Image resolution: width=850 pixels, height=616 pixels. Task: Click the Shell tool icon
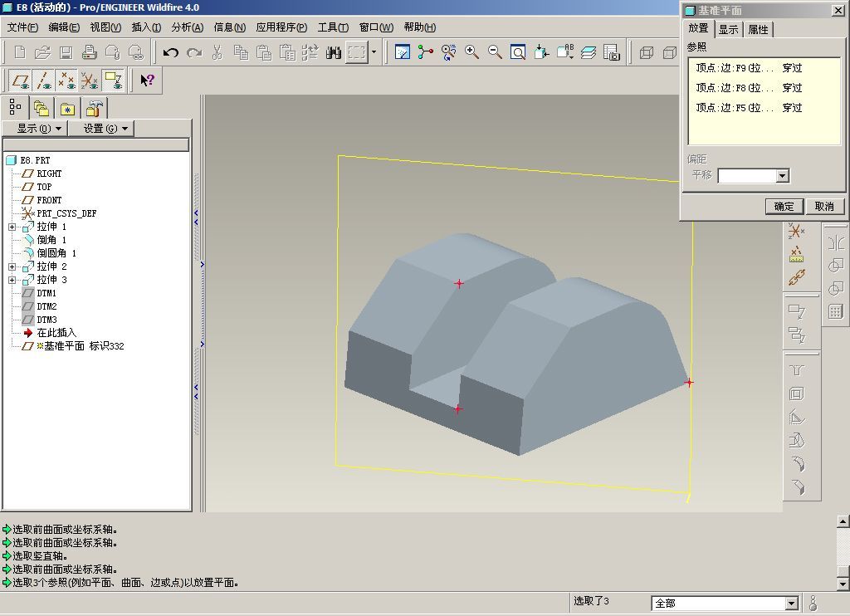pyautogui.click(x=796, y=394)
